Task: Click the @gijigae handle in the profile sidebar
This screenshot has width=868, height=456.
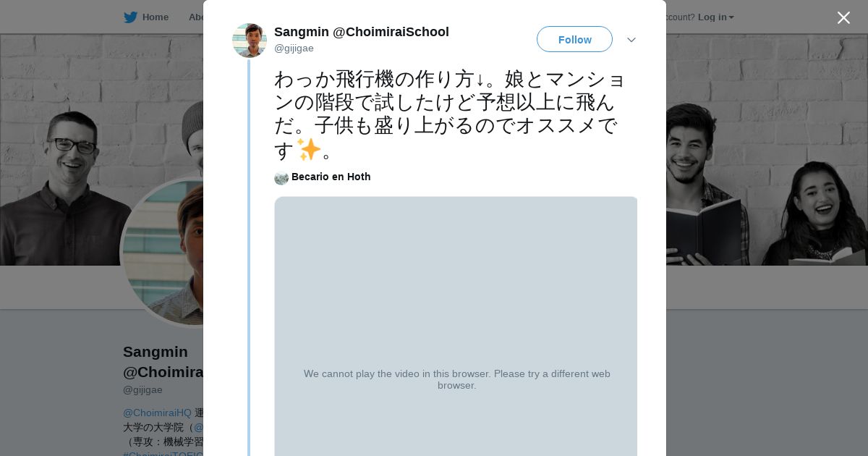Action: click(142, 389)
